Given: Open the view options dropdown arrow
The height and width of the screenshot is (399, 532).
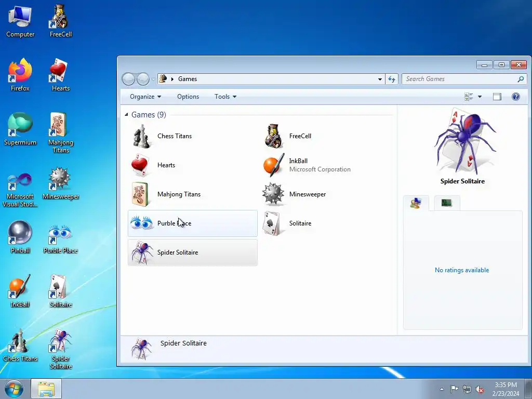Looking at the screenshot, I should click(480, 97).
